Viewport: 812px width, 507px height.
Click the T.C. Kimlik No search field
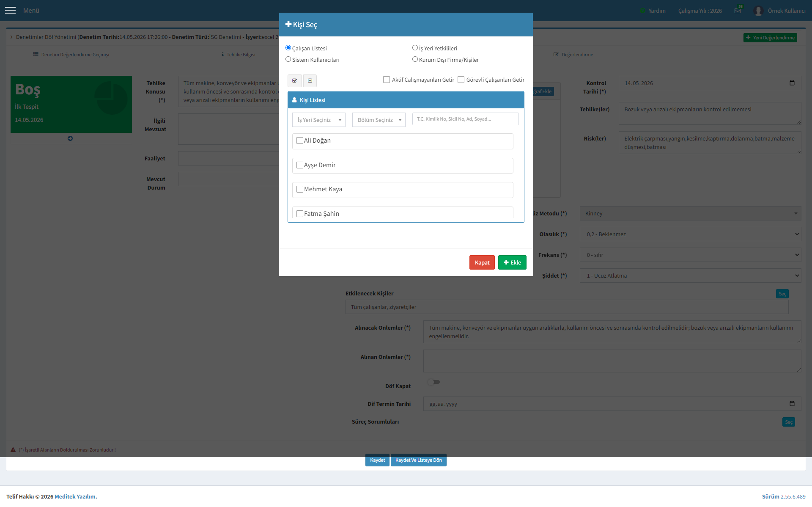[x=465, y=119]
